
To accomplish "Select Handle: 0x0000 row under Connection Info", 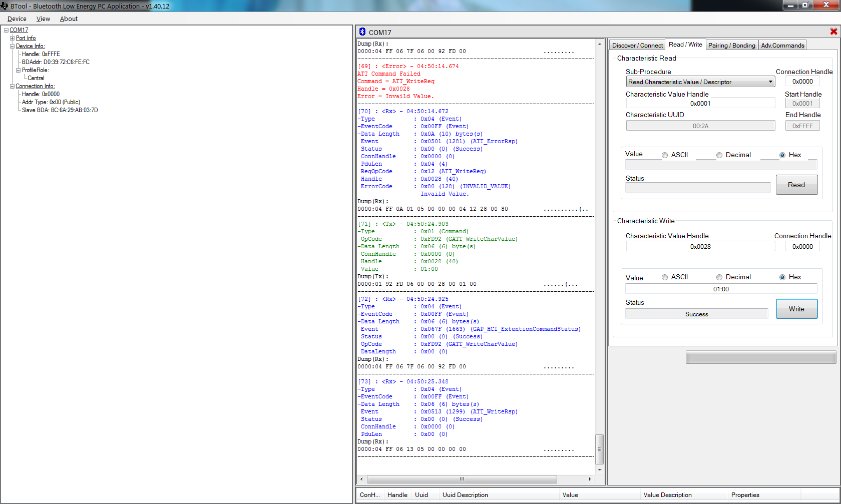I will click(41, 94).
